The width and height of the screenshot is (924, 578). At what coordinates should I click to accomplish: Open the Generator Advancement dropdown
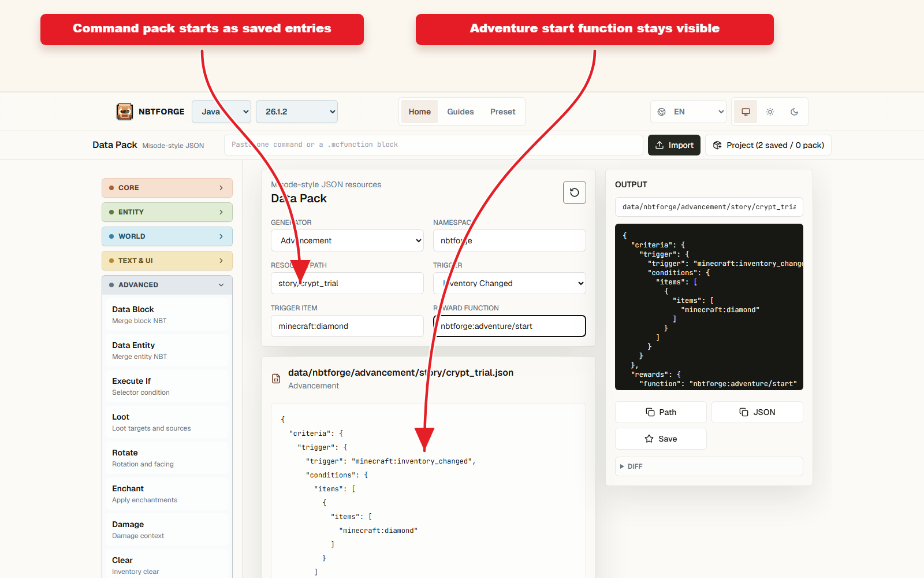click(347, 240)
